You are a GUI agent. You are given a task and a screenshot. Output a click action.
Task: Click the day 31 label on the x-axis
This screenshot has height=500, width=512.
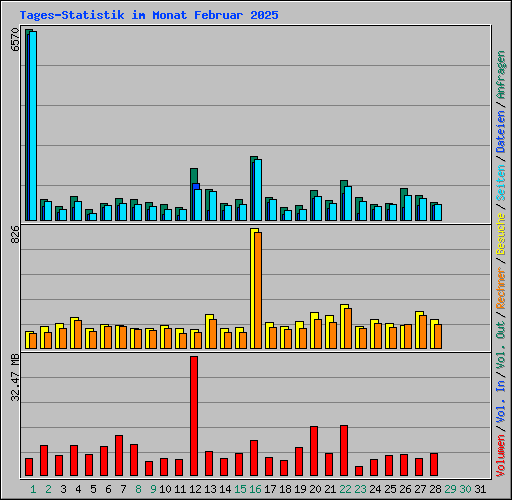(x=480, y=489)
